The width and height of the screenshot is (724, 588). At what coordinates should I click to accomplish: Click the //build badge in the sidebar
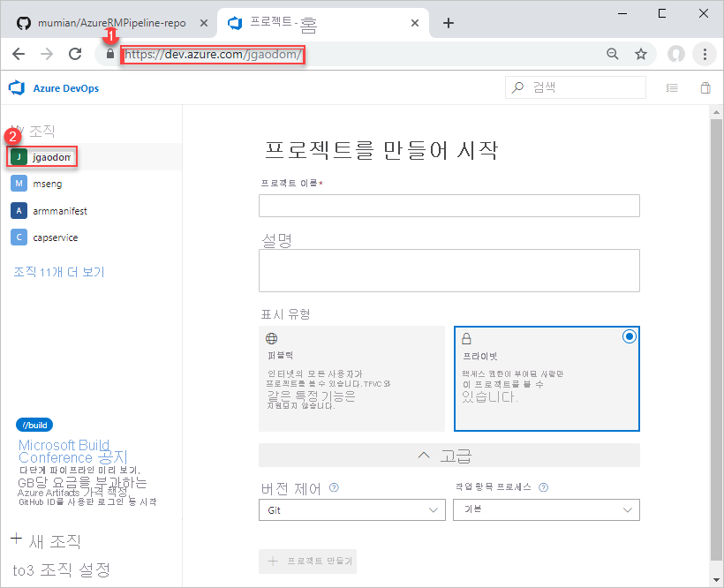(34, 425)
